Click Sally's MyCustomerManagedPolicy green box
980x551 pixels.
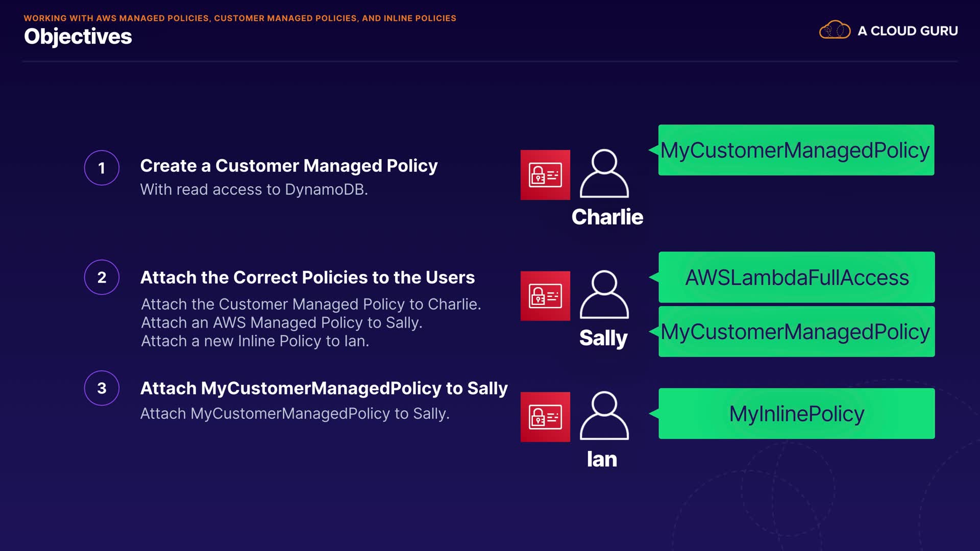point(796,332)
